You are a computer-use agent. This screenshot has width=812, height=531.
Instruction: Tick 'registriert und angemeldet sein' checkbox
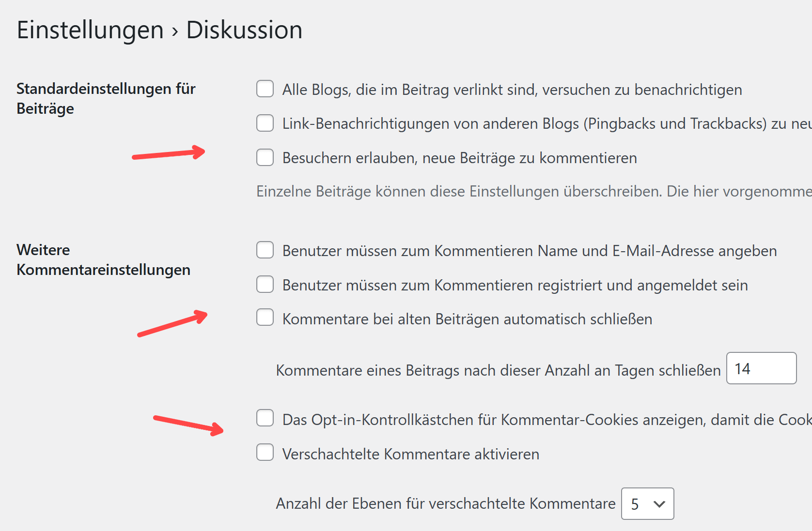[265, 285]
